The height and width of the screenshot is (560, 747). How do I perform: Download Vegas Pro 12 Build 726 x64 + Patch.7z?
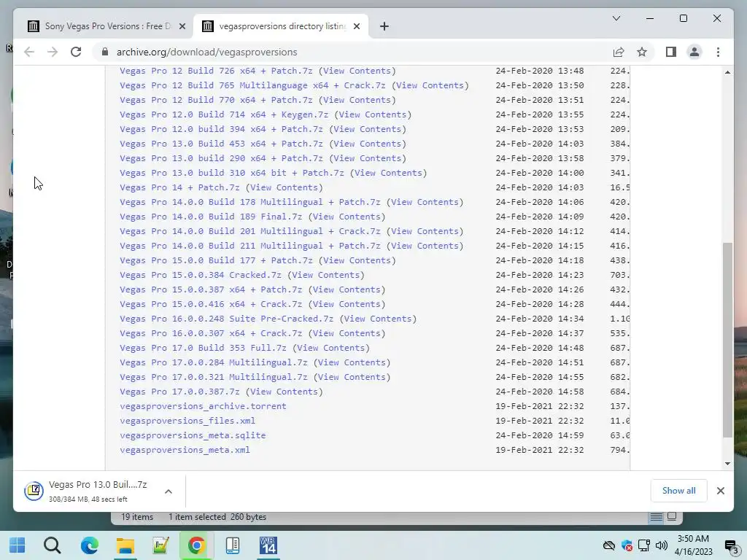click(x=216, y=71)
